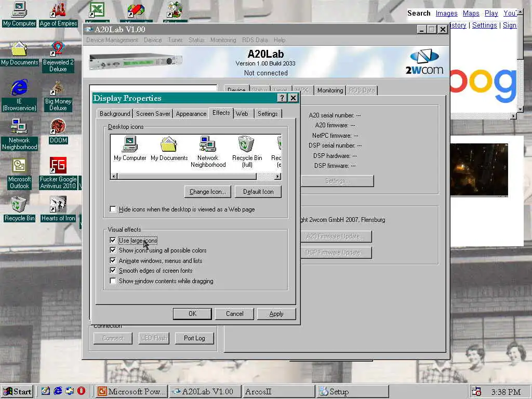Viewport: 532px width, 399px height.
Task: Click the Images link in browser window
Action: (446, 13)
